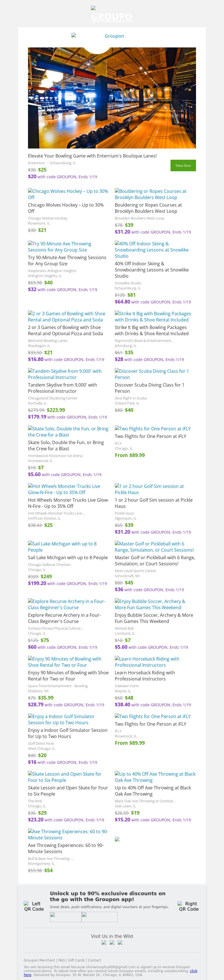
Task: Open the Sail Lake Michigan deal link
Action: click(62, 547)
